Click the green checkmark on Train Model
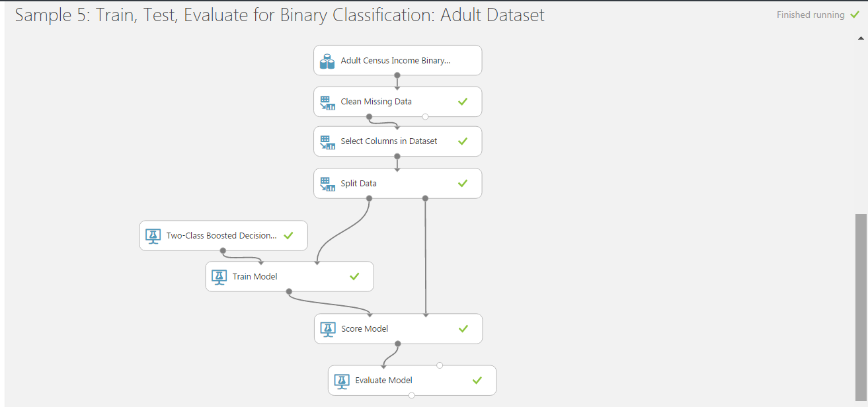 coord(354,276)
